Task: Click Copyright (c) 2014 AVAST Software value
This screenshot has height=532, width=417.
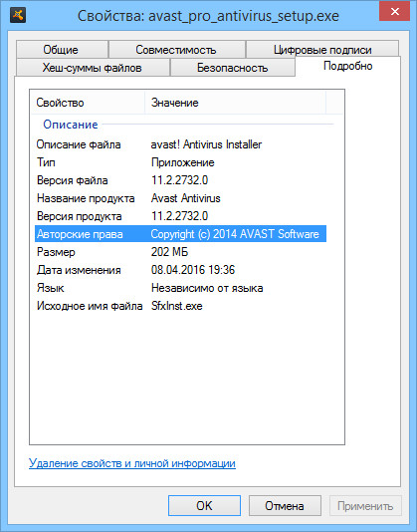Action: tap(235, 234)
